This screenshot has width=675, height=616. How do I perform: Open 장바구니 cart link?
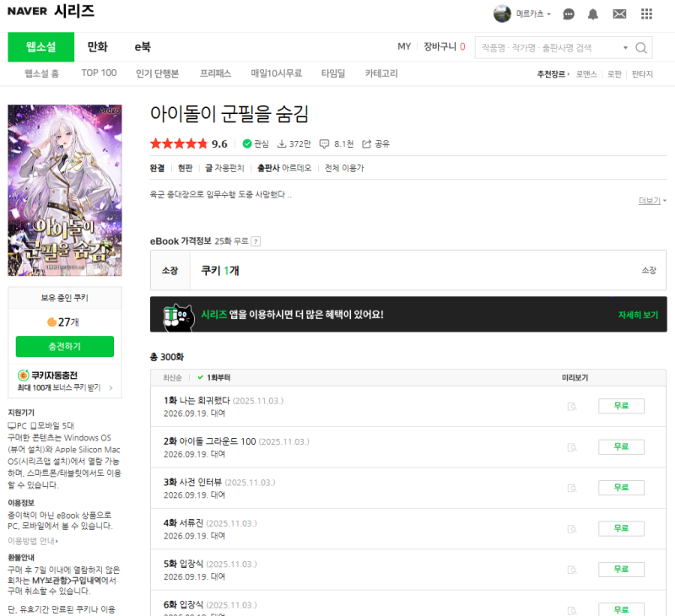click(445, 46)
